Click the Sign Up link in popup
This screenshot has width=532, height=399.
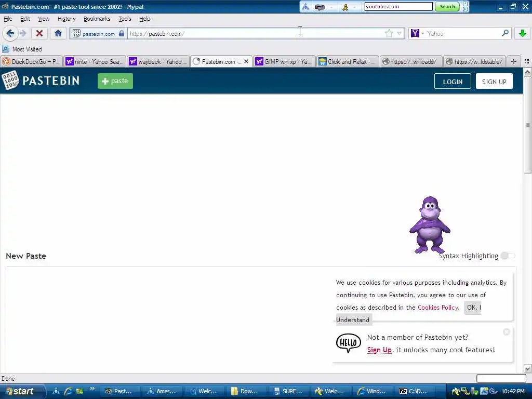379,350
